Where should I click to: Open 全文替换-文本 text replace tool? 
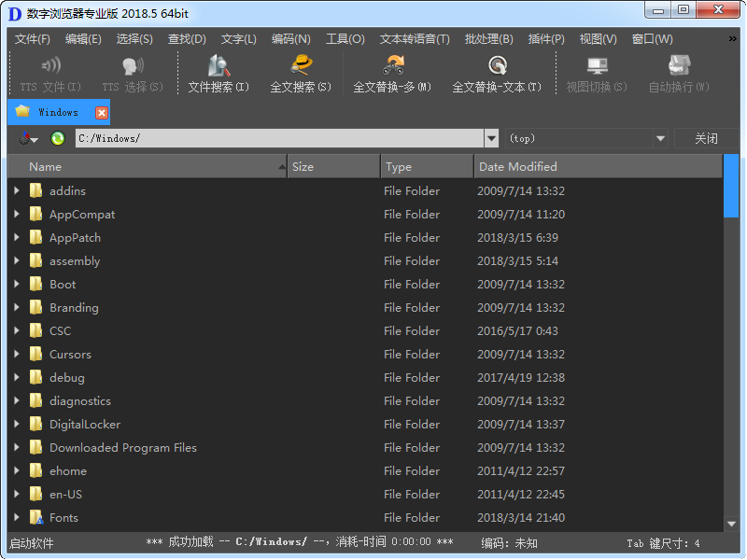(x=497, y=74)
